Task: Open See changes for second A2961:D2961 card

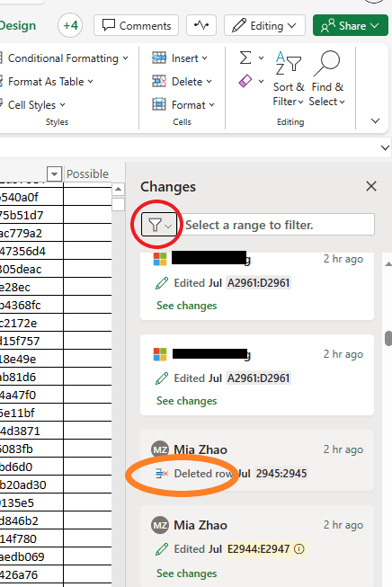Action: click(x=186, y=401)
